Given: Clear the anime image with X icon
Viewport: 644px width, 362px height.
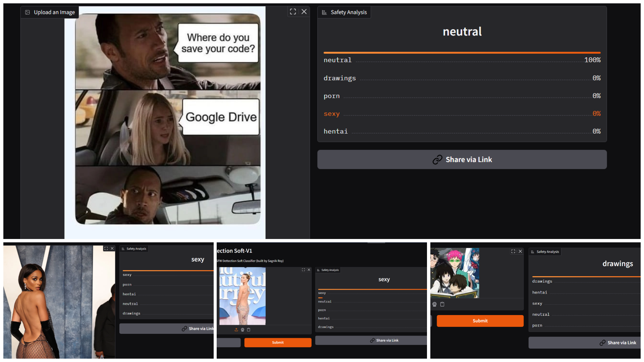Looking at the screenshot, I should (x=520, y=251).
